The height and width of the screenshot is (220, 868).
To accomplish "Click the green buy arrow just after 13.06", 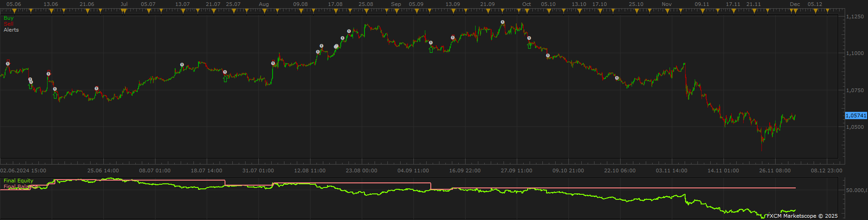I will tap(55, 95).
